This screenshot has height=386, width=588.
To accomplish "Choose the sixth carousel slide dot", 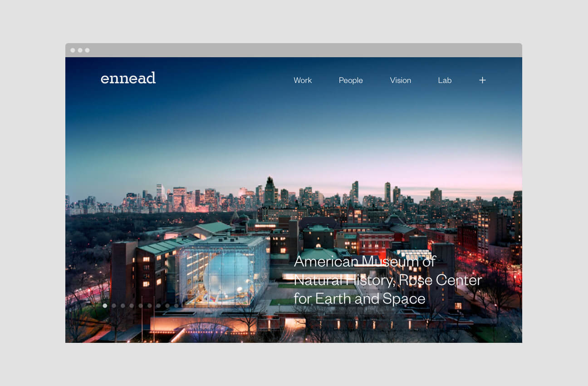I will [149, 306].
